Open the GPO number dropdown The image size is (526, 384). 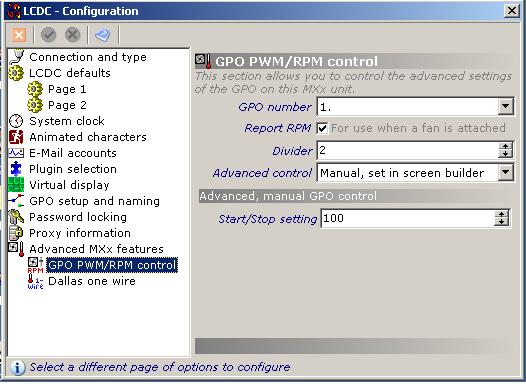tap(505, 107)
